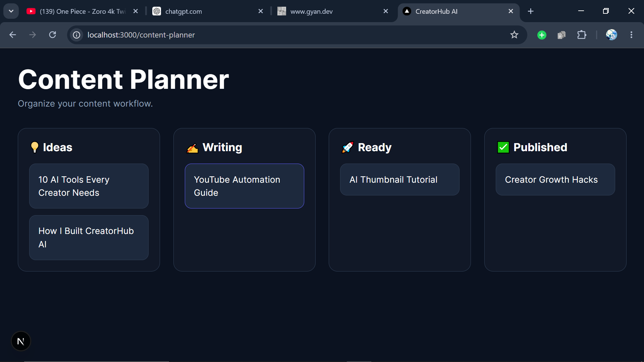Expand the tab search dropdown
The width and height of the screenshot is (644, 362).
coord(11,11)
